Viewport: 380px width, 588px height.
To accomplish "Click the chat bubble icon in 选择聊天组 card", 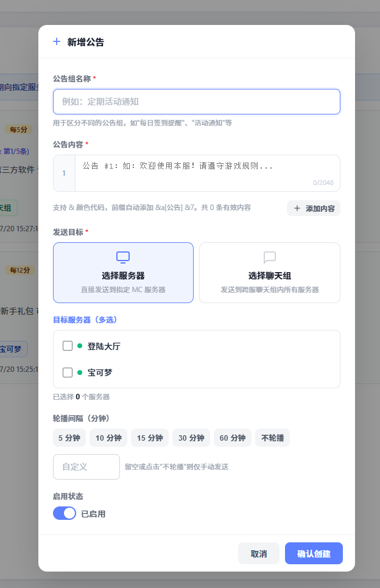I will tap(270, 257).
